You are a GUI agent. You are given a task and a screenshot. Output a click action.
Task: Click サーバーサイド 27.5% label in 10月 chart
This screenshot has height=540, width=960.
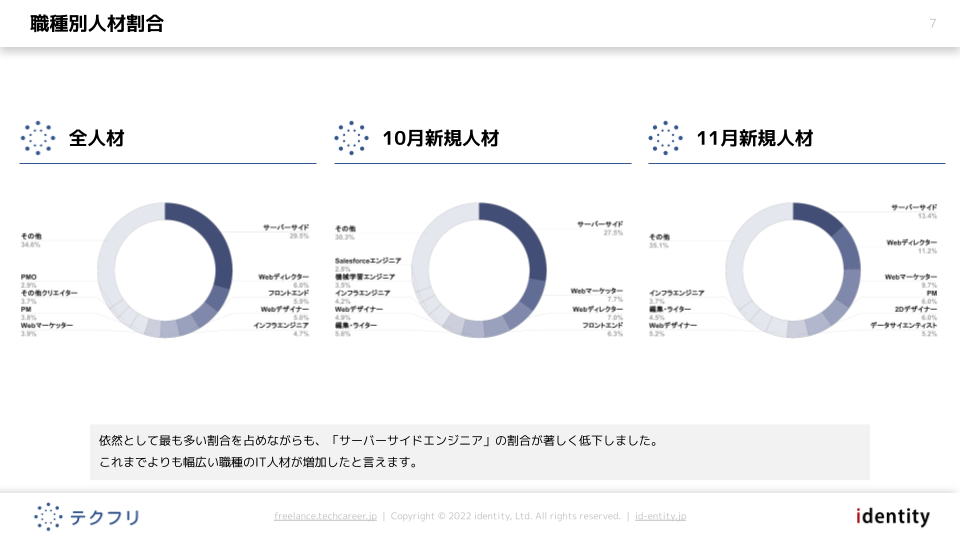tap(600, 228)
